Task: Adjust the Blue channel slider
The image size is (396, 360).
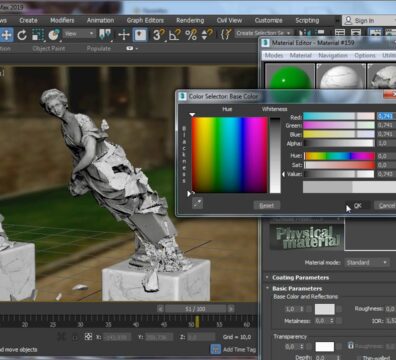Action: click(339, 134)
